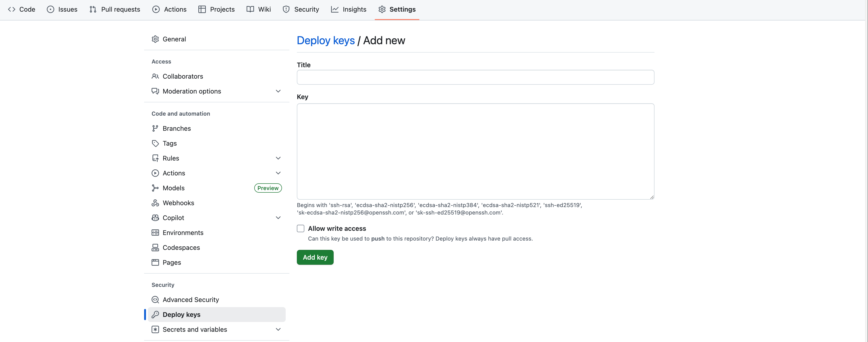Screen dimensions: 868x342
Task: Click the Tags icon in sidebar
Action: (155, 143)
